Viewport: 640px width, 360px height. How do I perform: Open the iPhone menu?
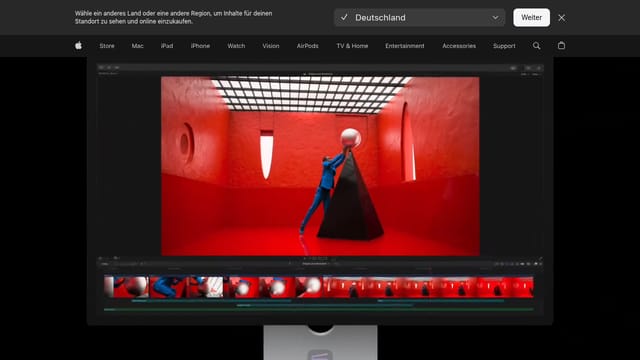point(200,46)
